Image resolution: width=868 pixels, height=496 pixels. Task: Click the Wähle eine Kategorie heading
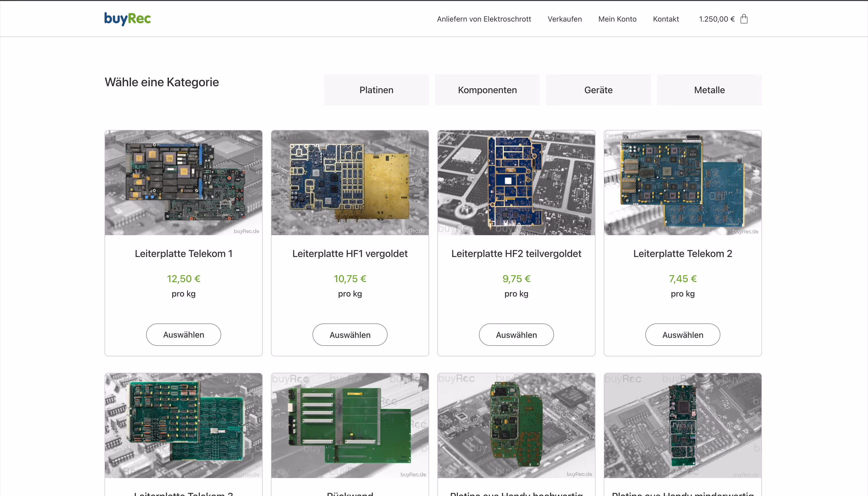click(162, 82)
